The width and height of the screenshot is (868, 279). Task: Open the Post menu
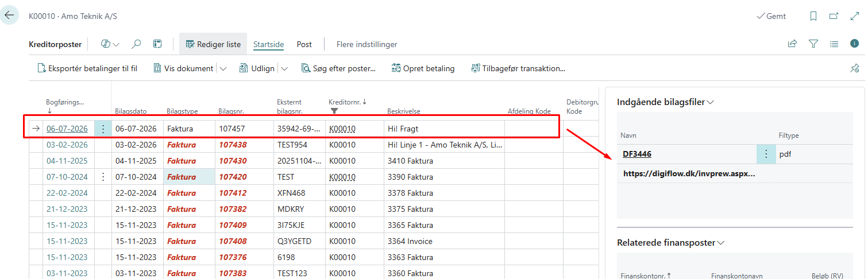click(304, 44)
